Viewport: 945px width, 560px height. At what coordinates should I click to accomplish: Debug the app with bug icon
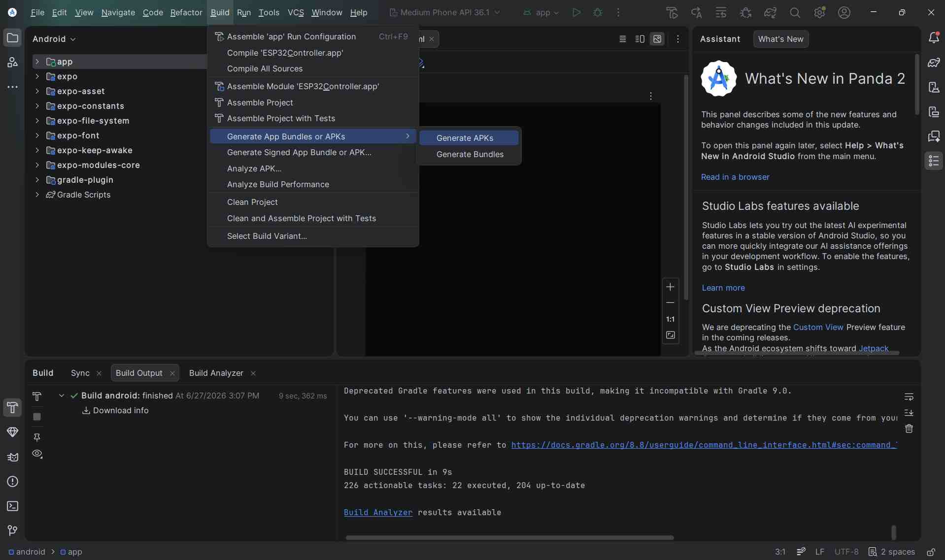click(598, 12)
